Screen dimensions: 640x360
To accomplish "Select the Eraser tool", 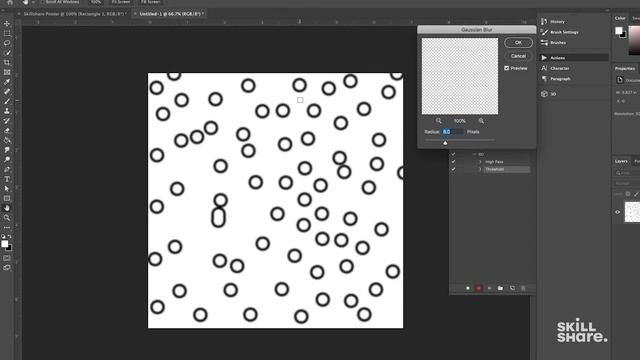I will (x=7, y=131).
